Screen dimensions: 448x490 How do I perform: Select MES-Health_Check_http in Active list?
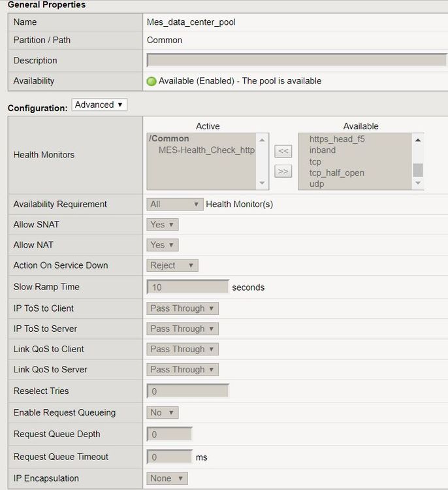206,150
